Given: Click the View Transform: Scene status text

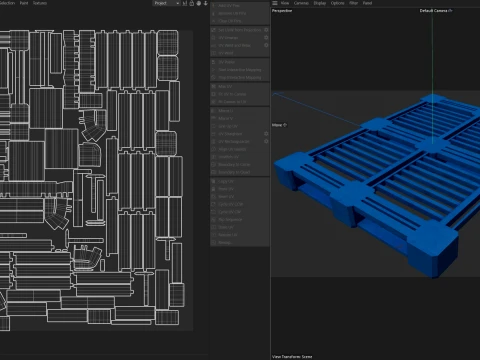Looking at the screenshot, I should click(x=292, y=357).
